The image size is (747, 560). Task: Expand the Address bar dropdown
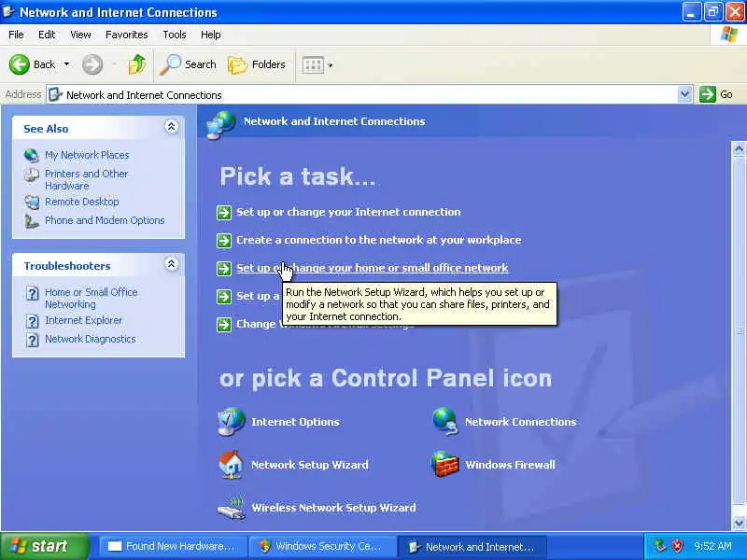click(x=684, y=94)
